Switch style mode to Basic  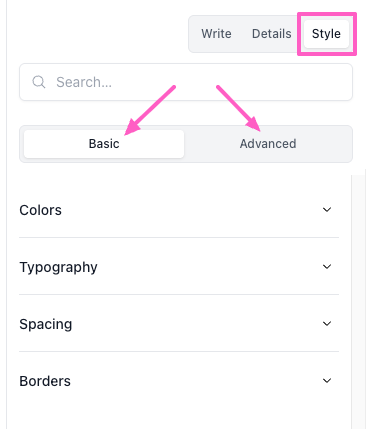pyautogui.click(x=104, y=144)
